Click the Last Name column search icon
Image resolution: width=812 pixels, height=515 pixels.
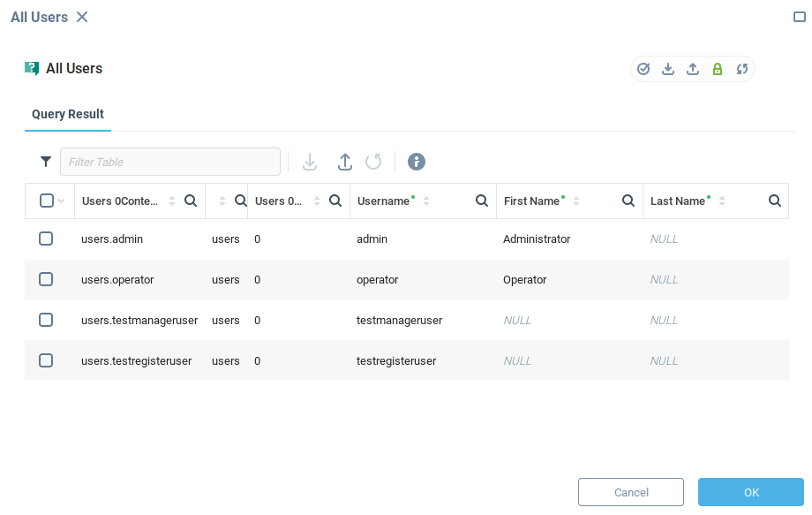click(775, 201)
